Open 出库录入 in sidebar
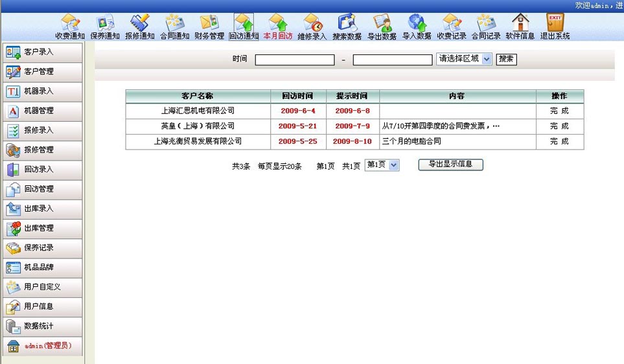This screenshot has height=364, width=624. point(43,209)
